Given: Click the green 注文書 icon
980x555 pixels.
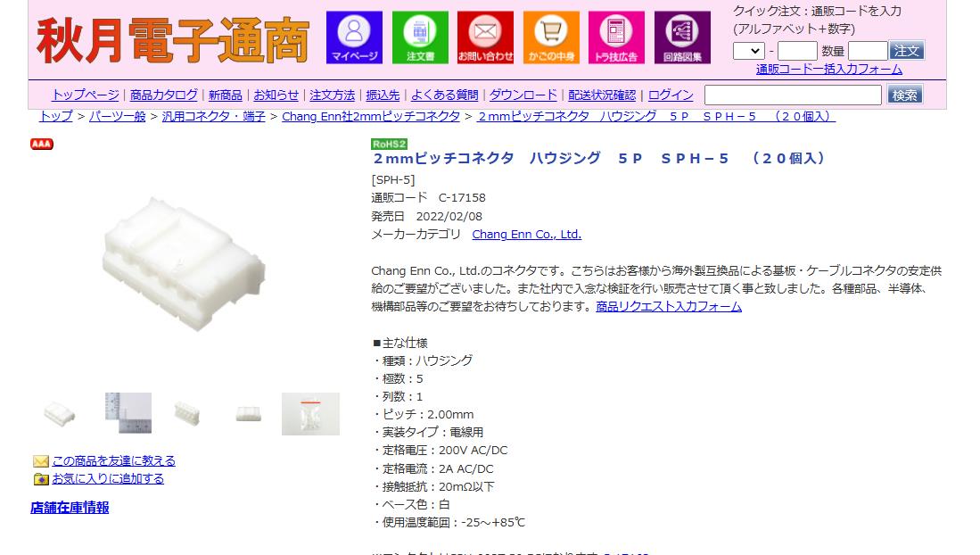Looking at the screenshot, I should (420, 37).
